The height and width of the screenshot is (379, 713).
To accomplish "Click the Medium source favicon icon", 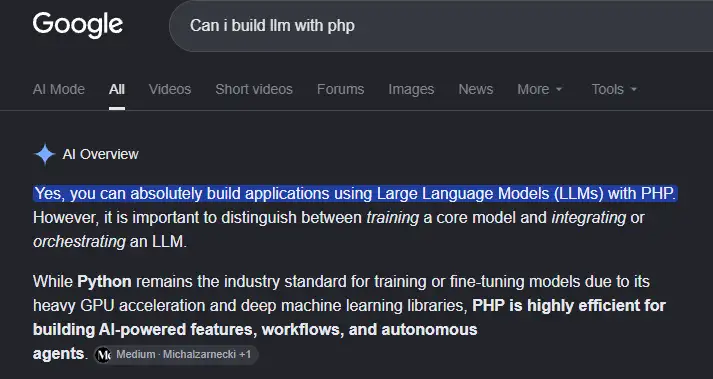I will click(104, 355).
